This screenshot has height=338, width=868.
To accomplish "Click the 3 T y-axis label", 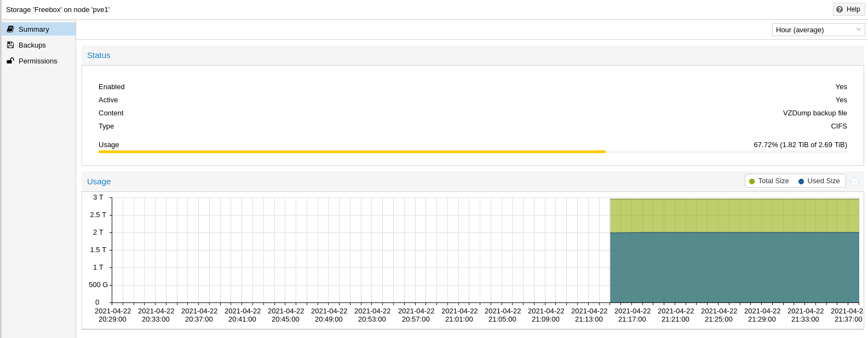I will (98, 197).
